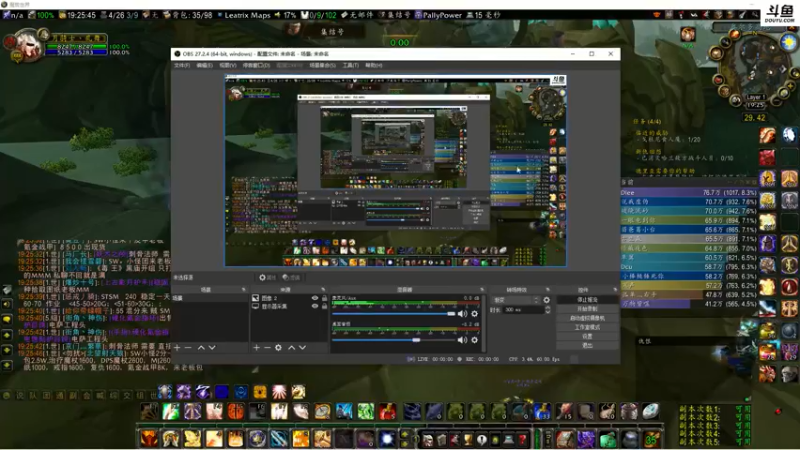Open the 场景集合(S) menu in OBS
Image resolution: width=800 pixels, height=450 pixels.
click(322, 65)
